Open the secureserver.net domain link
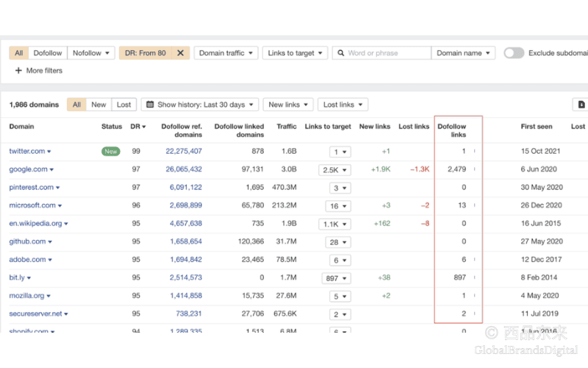Image resolution: width=588 pixels, height=368 pixels. pyautogui.click(x=35, y=314)
